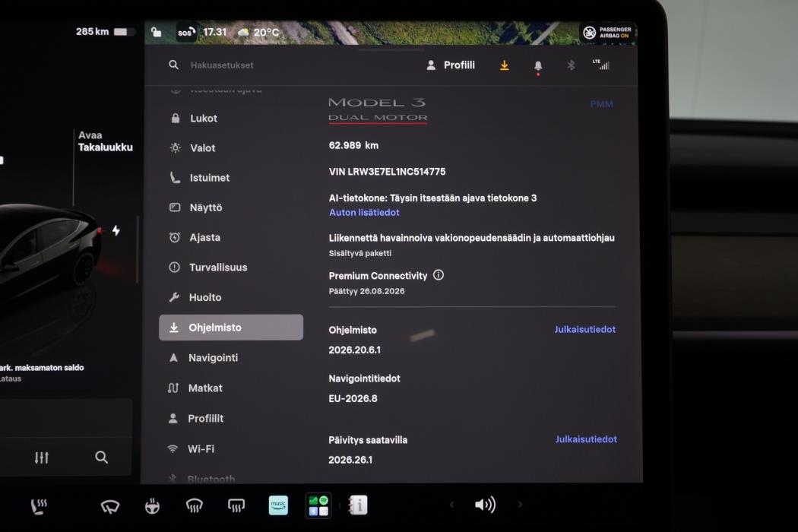The image size is (798, 532).
Task: Click the Hakuasetukset search field
Action: point(221,65)
